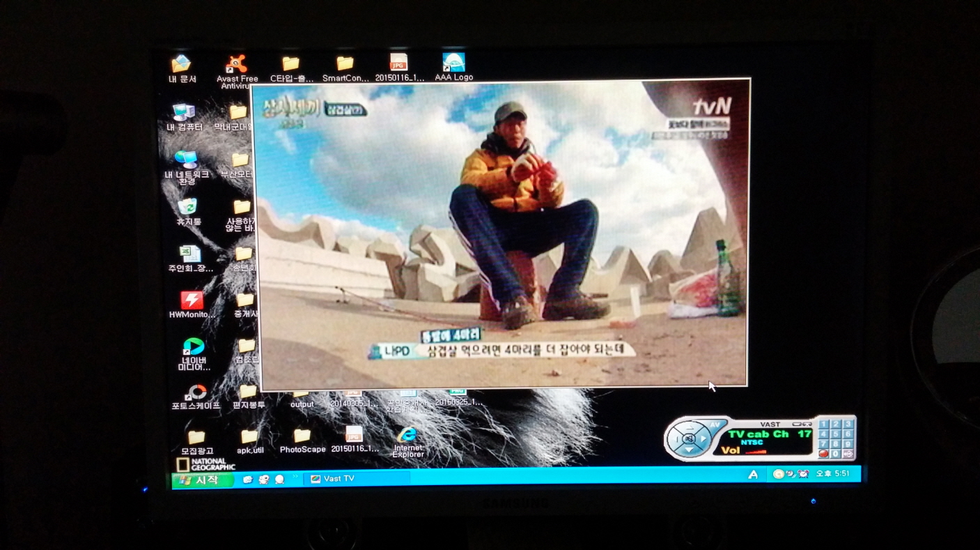980x550 pixels.
Task: Select the PhotoScape folder
Action: (302, 441)
